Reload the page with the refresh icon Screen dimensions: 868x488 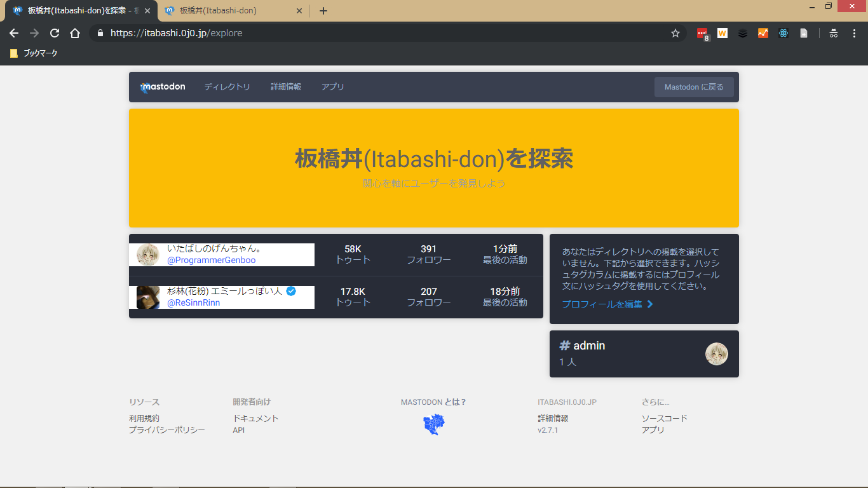pyautogui.click(x=55, y=33)
